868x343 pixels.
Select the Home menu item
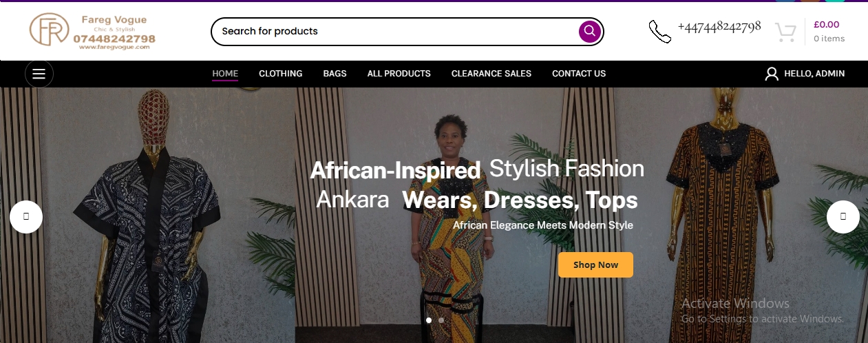click(225, 74)
